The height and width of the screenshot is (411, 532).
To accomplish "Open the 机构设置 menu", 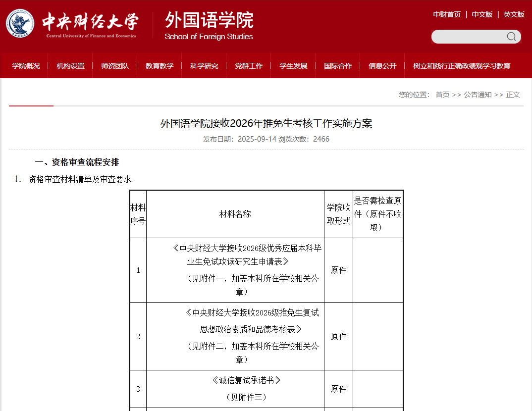I will point(70,66).
